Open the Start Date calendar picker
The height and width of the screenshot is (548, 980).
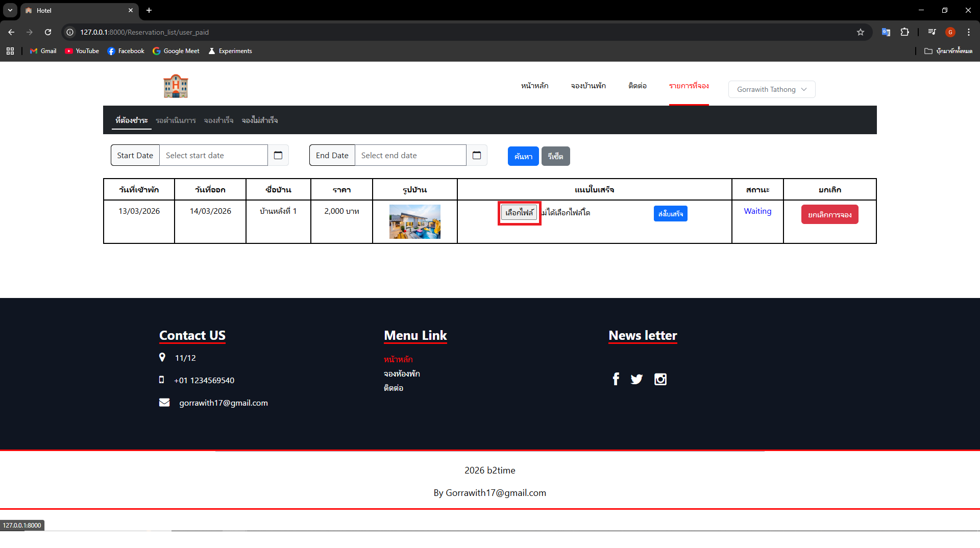pyautogui.click(x=278, y=156)
